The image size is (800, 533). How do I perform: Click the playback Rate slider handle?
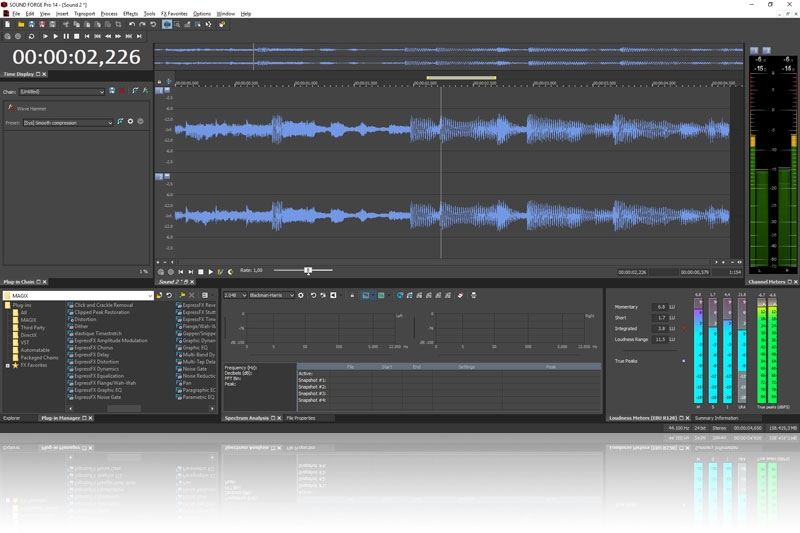pyautogui.click(x=308, y=270)
